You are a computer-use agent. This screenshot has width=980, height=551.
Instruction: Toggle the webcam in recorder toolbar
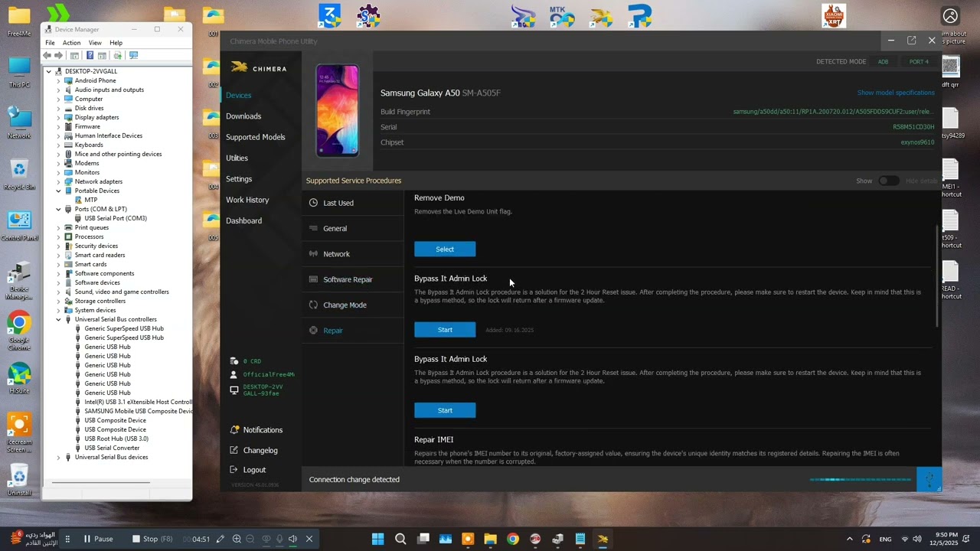(266, 539)
